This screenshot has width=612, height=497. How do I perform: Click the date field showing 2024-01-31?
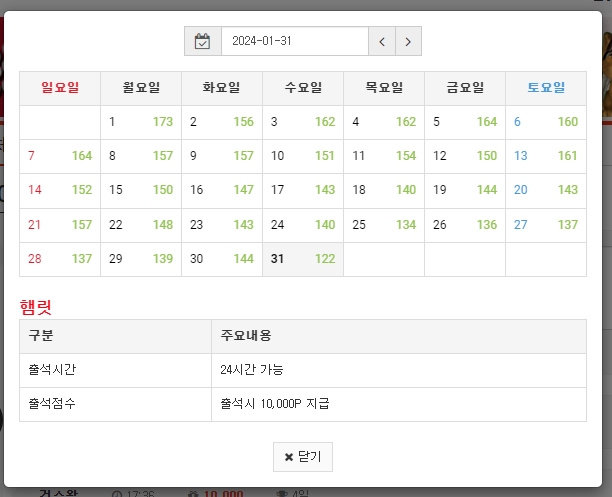pos(295,41)
